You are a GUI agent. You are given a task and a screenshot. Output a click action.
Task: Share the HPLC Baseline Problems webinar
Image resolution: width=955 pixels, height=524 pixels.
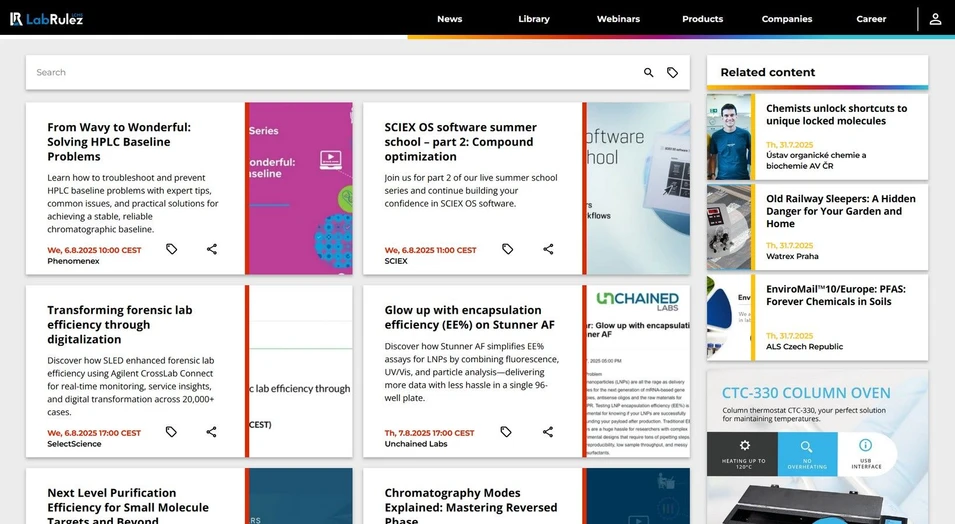[x=211, y=249]
